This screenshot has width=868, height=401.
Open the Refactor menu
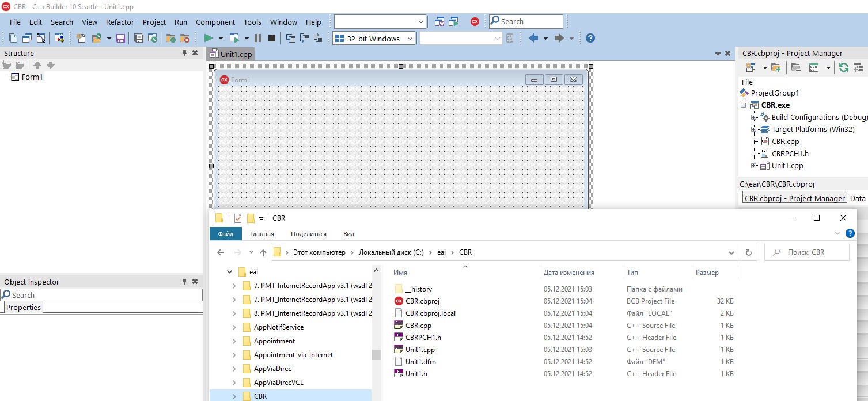[x=120, y=22]
